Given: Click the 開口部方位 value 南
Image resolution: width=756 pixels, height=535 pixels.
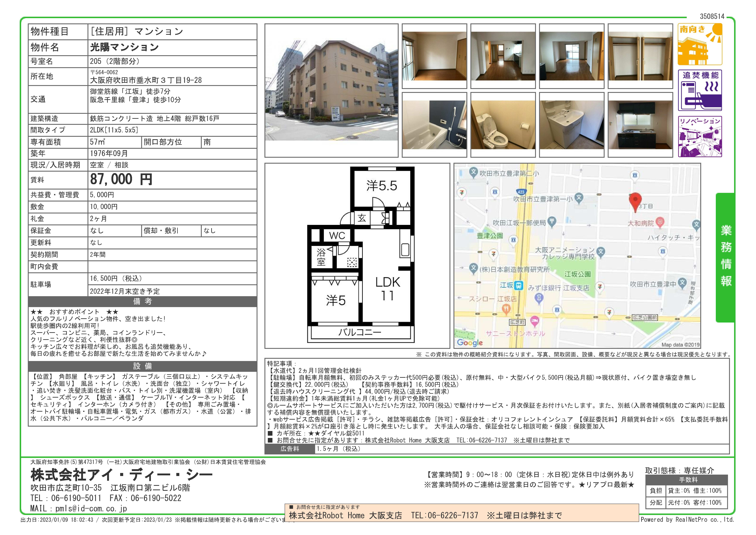Looking at the screenshot, I should point(207,142).
